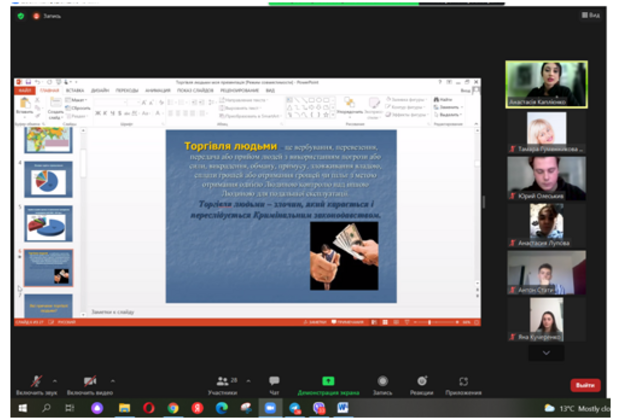The image size is (620, 420).
Task: Open Выделить select dropdown
Action: 448,115
